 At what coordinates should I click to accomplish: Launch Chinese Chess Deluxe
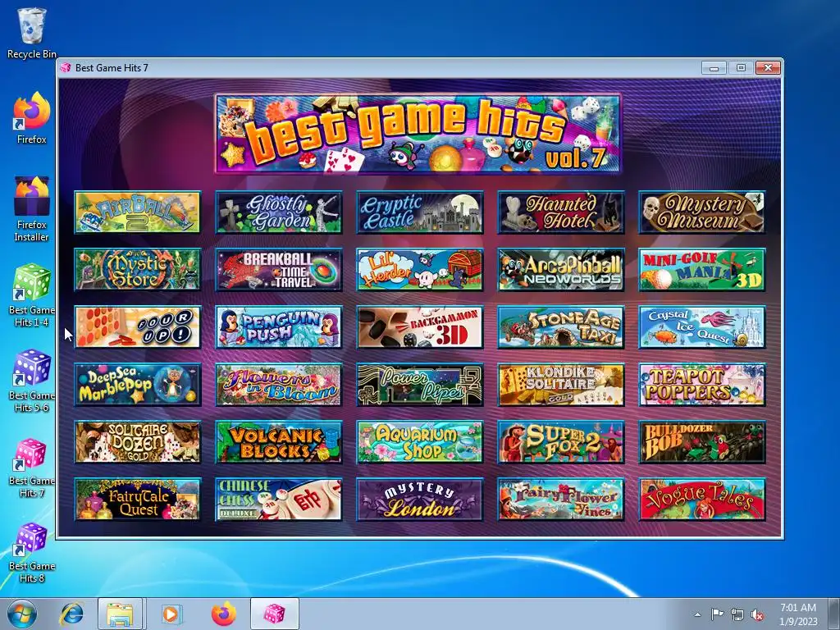click(x=279, y=500)
